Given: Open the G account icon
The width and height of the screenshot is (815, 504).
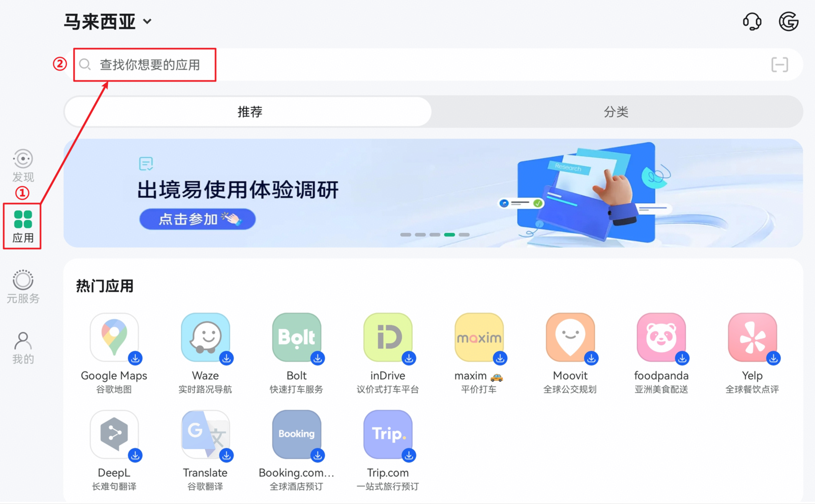Looking at the screenshot, I should 788,22.
